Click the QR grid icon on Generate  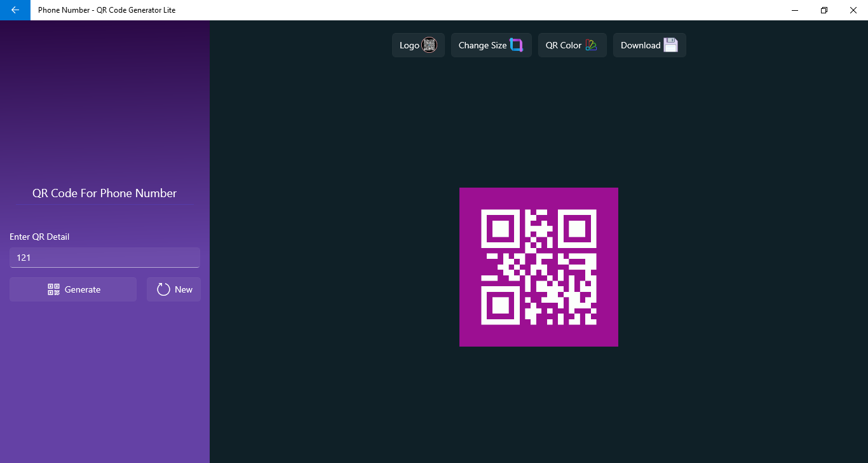54,289
